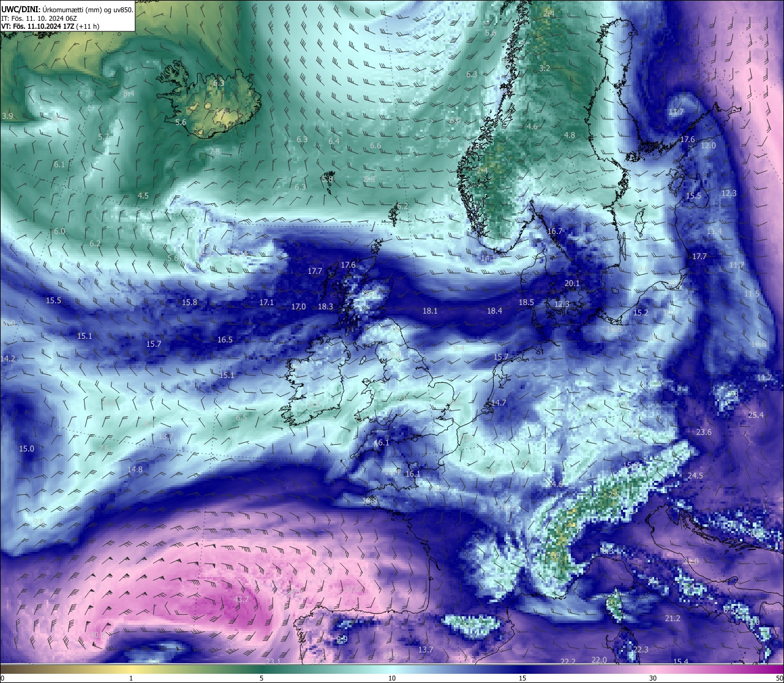Click the 18.3 value near Scotland
This screenshot has height=683, width=784.
[x=325, y=306]
